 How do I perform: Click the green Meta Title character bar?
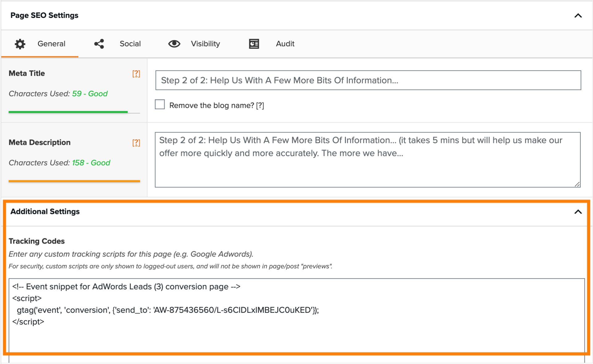tap(68, 112)
